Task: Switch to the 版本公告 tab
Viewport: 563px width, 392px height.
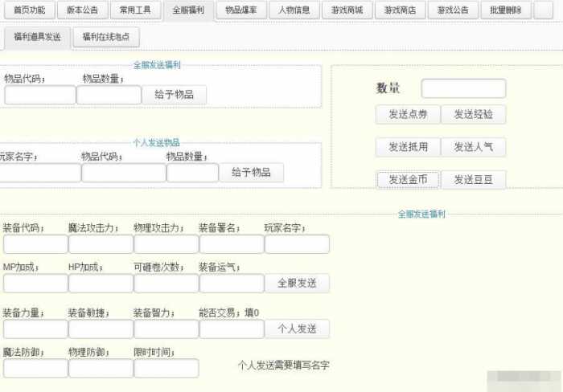Action: (x=82, y=10)
